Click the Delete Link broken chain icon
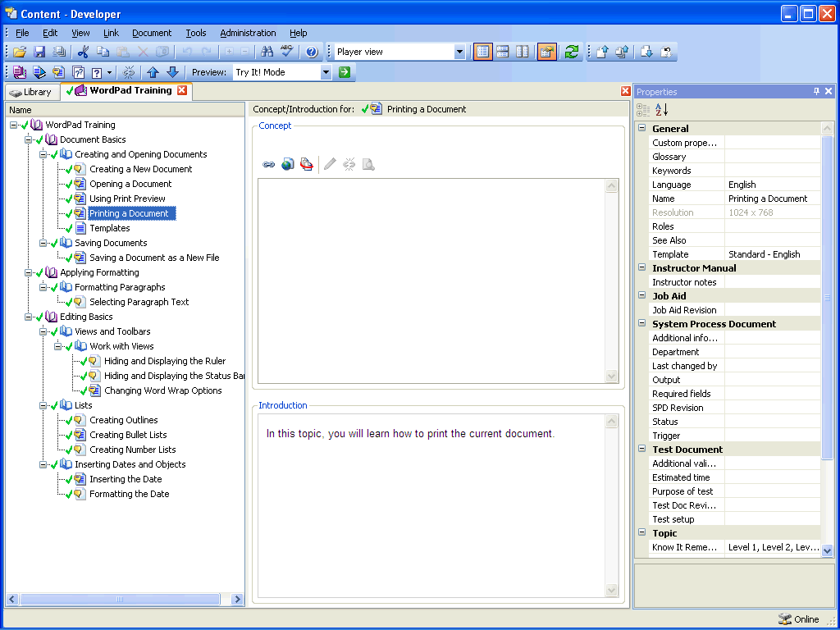Screen dimensions: 840x630 tap(129, 72)
